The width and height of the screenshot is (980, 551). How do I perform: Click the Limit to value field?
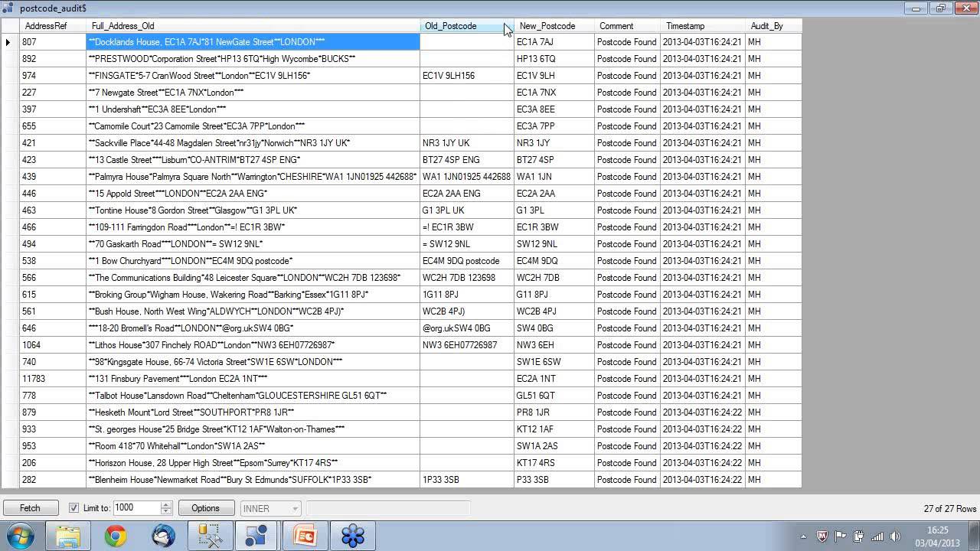coord(136,508)
